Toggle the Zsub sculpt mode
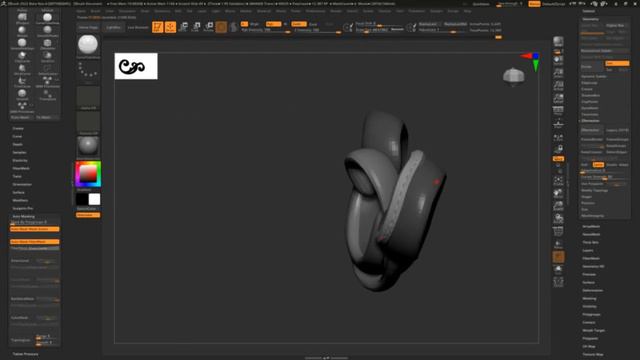This screenshot has width=640, height=360. [313, 24]
